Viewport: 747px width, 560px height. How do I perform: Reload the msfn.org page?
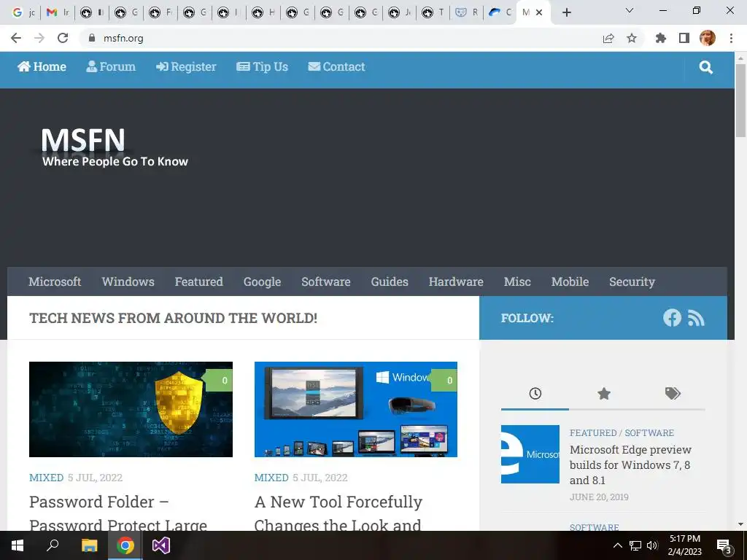pos(63,38)
